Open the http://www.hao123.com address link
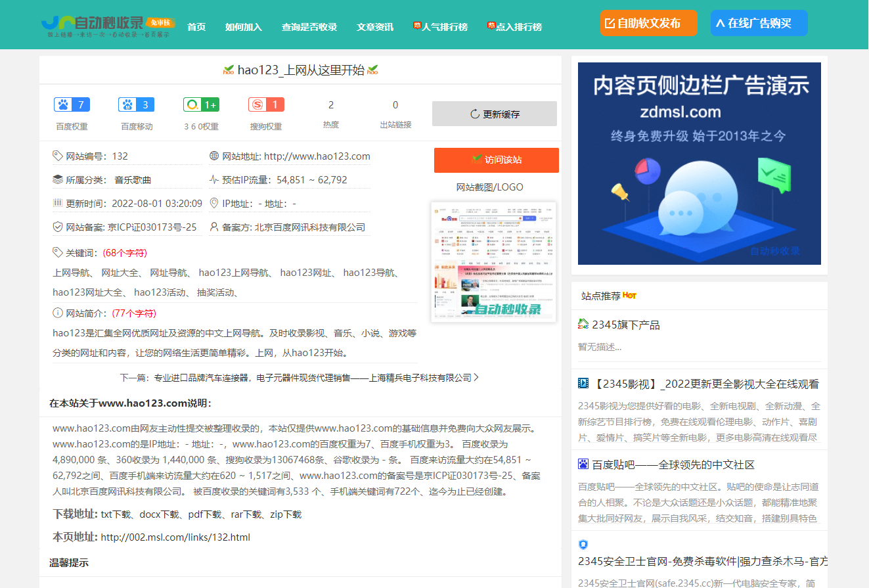Viewport: 869px width, 588px height. 317,156
